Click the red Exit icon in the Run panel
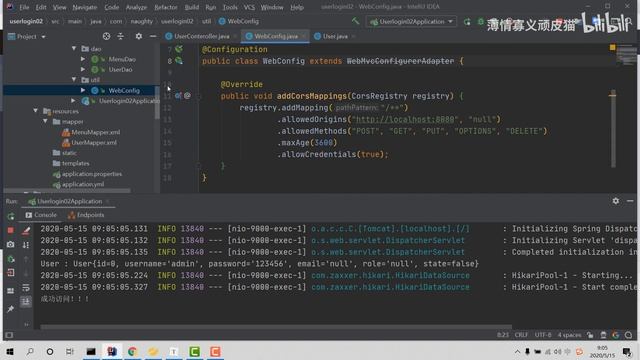This screenshot has width=640, height=360. click(11, 273)
